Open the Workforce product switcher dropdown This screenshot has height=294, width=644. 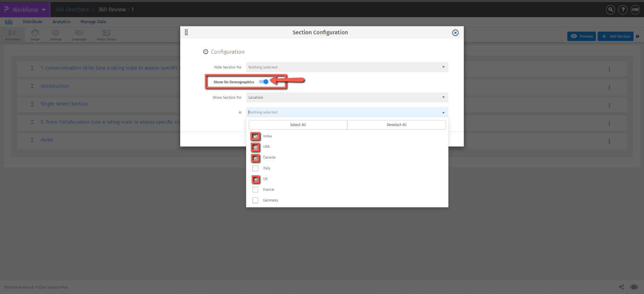[25, 10]
